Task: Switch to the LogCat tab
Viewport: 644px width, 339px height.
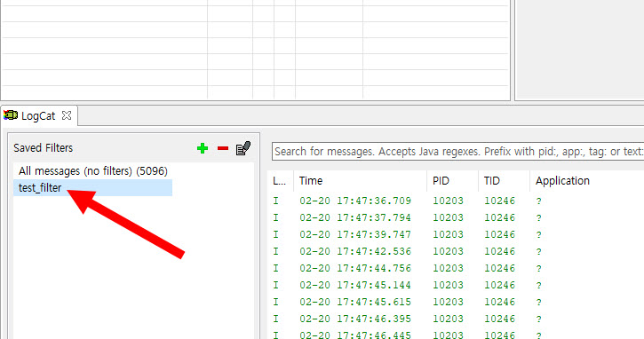Action: (38, 116)
